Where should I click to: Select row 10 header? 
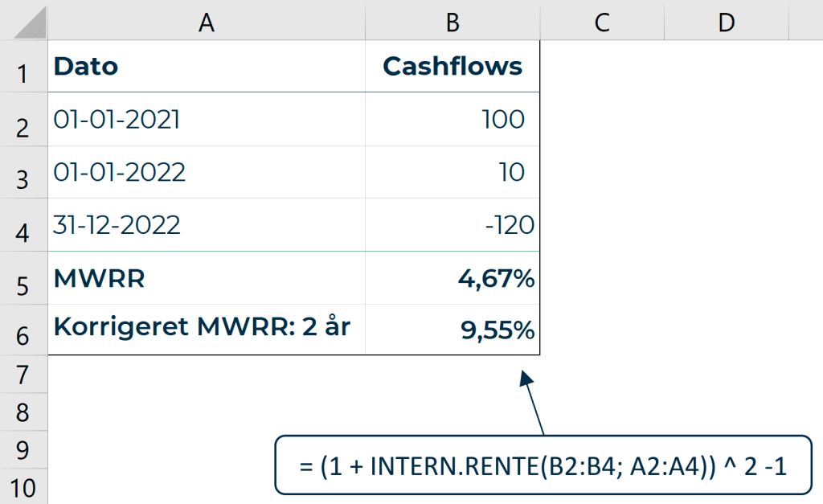tap(23, 486)
